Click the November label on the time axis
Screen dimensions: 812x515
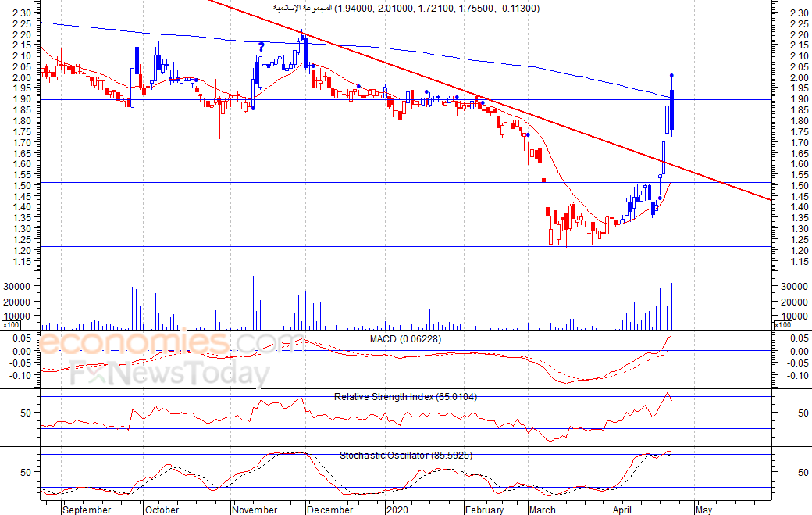[255, 510]
